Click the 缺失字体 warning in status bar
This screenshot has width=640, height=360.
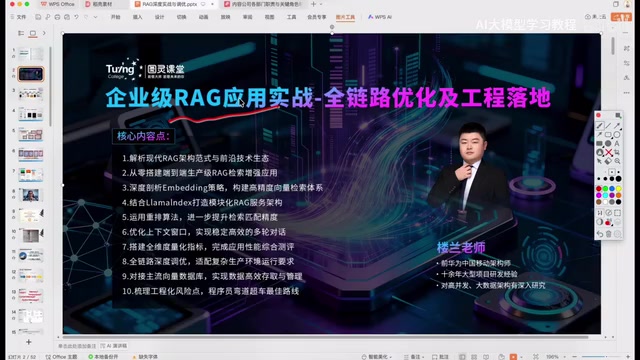tap(145, 357)
